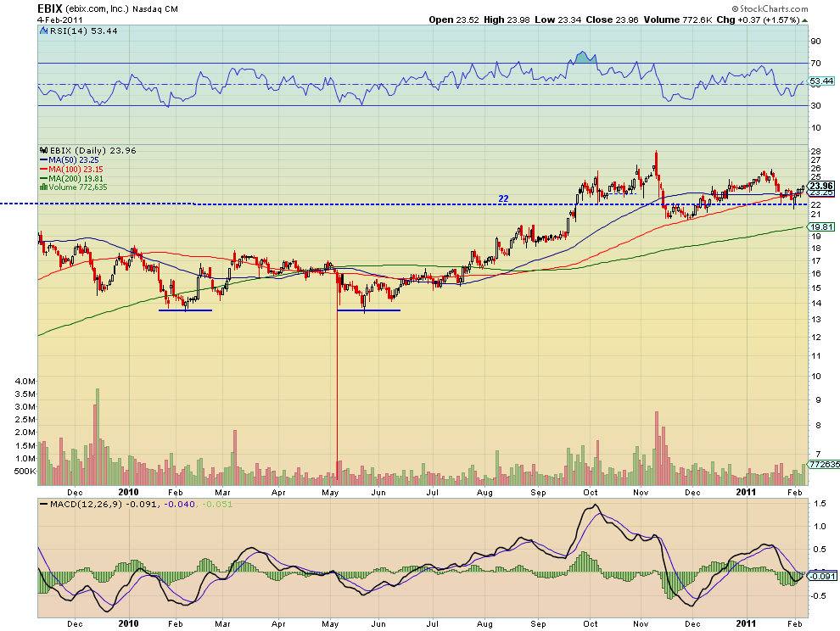
Task: Click the candlestick icon before EBIX (Daily)
Action: 44,150
